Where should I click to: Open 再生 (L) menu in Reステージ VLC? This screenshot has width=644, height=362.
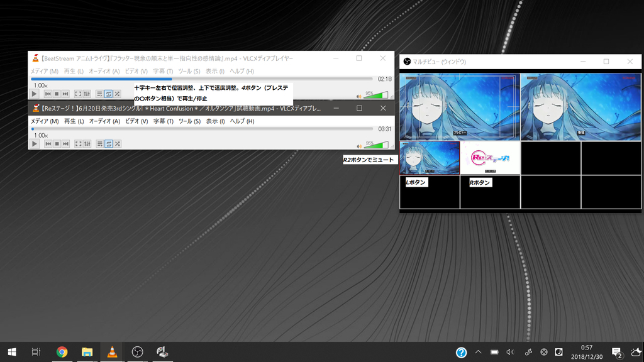[x=74, y=121]
